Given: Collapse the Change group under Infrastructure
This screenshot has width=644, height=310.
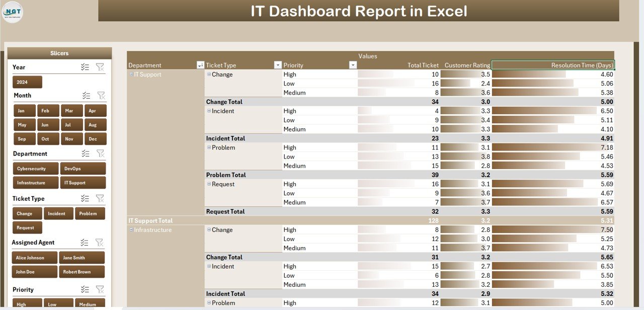Looking at the screenshot, I should (x=208, y=229).
